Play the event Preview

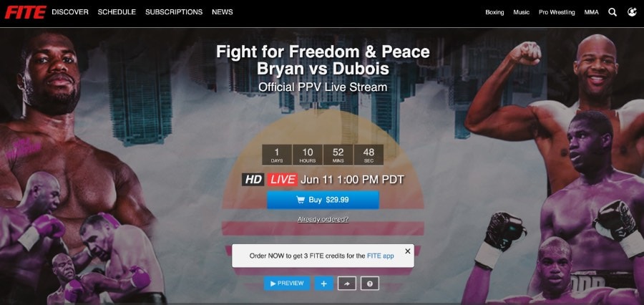click(x=287, y=284)
